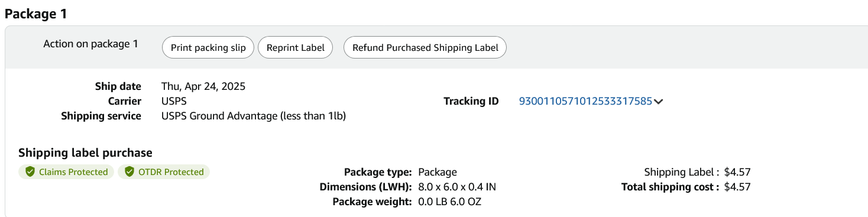The image size is (868, 217).
Task: Click the Package type value Package
Action: 438,172
